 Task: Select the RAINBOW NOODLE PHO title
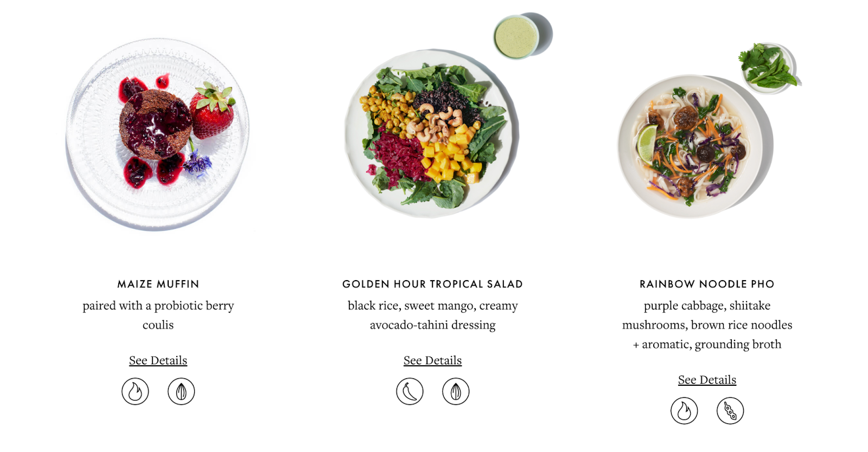point(706,283)
